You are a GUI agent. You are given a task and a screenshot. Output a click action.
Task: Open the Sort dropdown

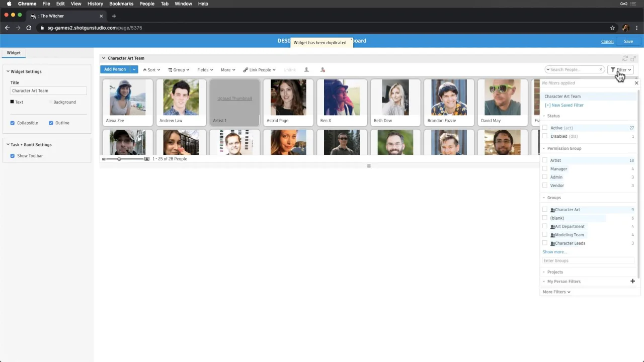pyautogui.click(x=151, y=70)
